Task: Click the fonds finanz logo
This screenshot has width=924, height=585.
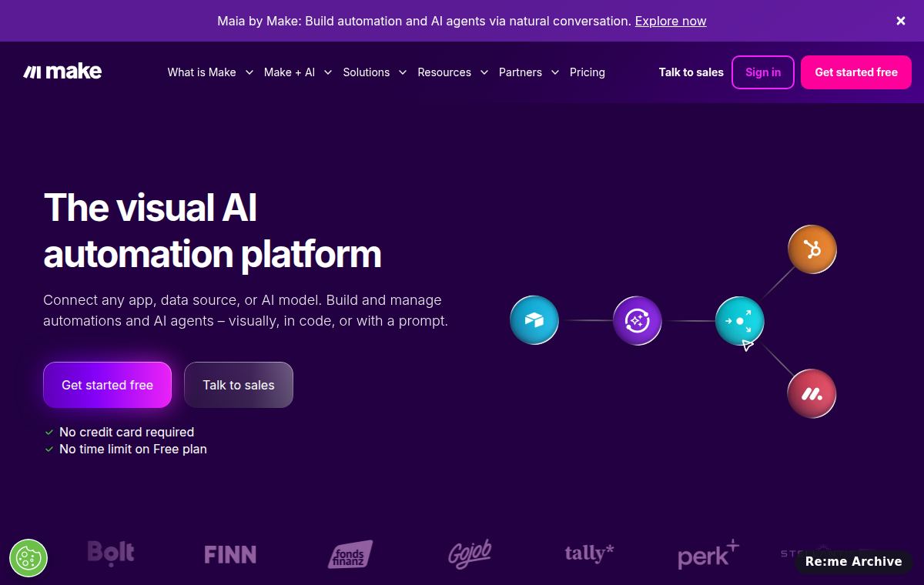Action: [x=350, y=554]
